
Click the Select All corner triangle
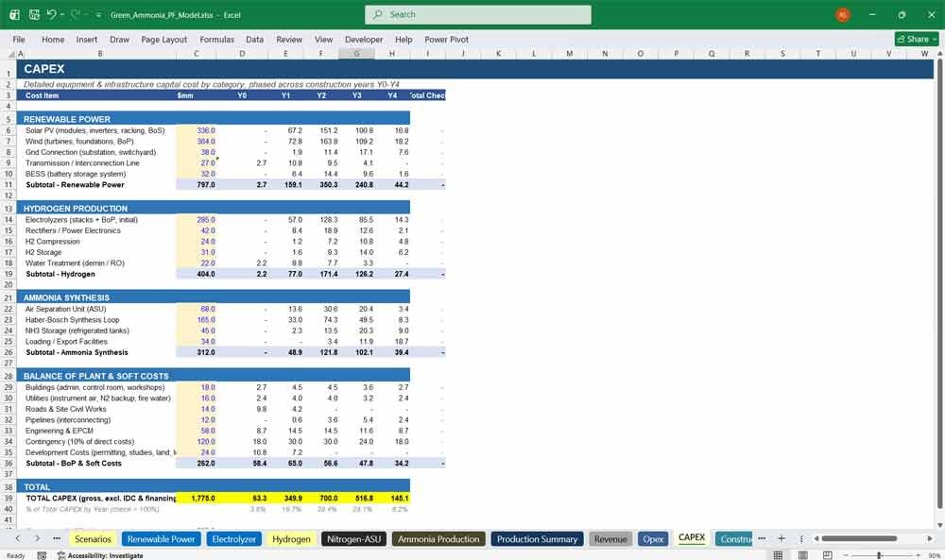pos(10,54)
